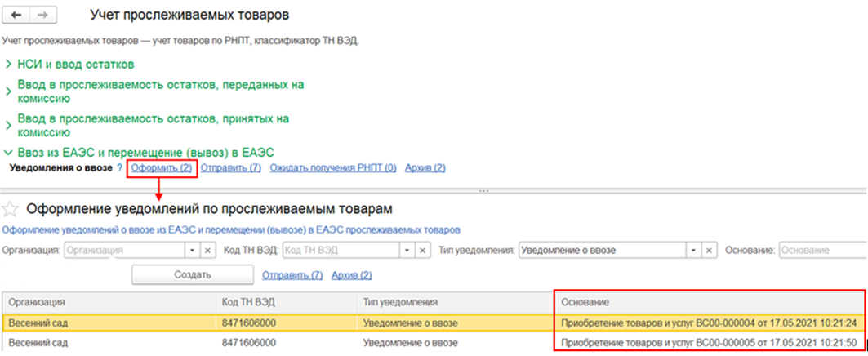Open help question mark near Уведомления о ввозе

119,168
